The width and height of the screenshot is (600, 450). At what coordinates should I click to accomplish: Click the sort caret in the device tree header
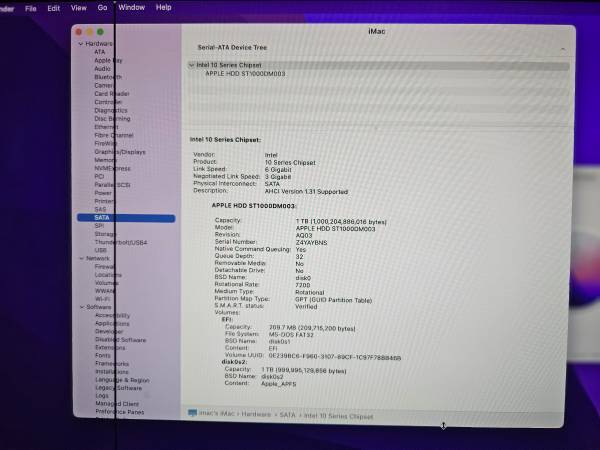pos(561,48)
